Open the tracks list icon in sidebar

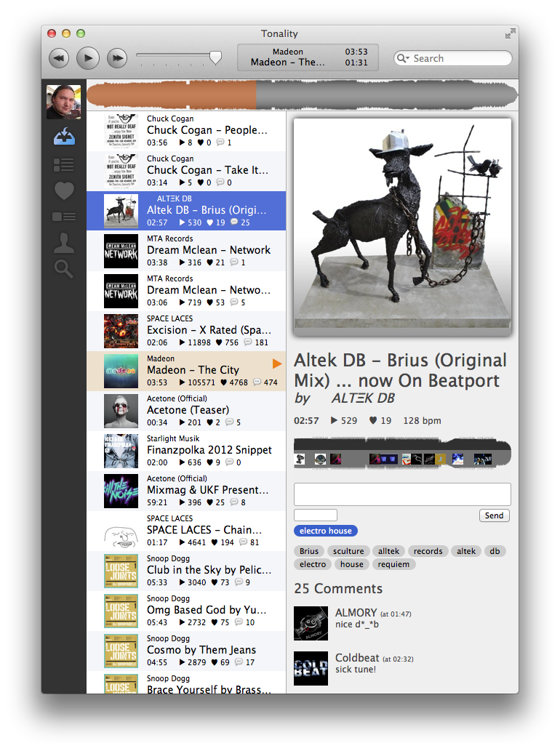64,165
